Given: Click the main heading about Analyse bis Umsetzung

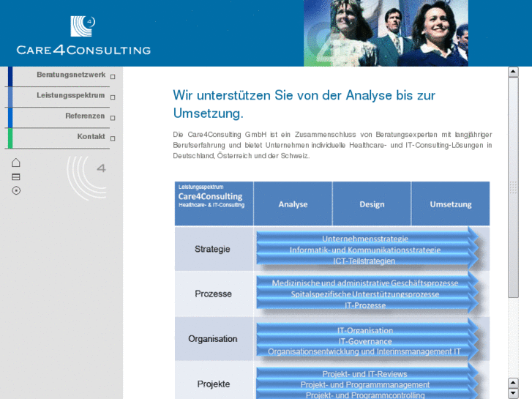Looking at the screenshot, I should click(304, 104).
